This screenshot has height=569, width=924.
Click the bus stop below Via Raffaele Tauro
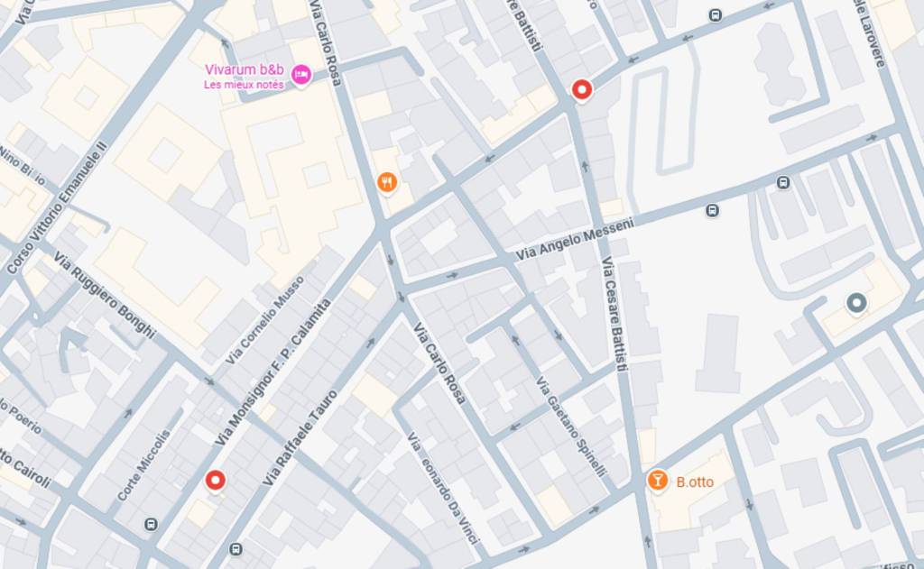point(236,549)
